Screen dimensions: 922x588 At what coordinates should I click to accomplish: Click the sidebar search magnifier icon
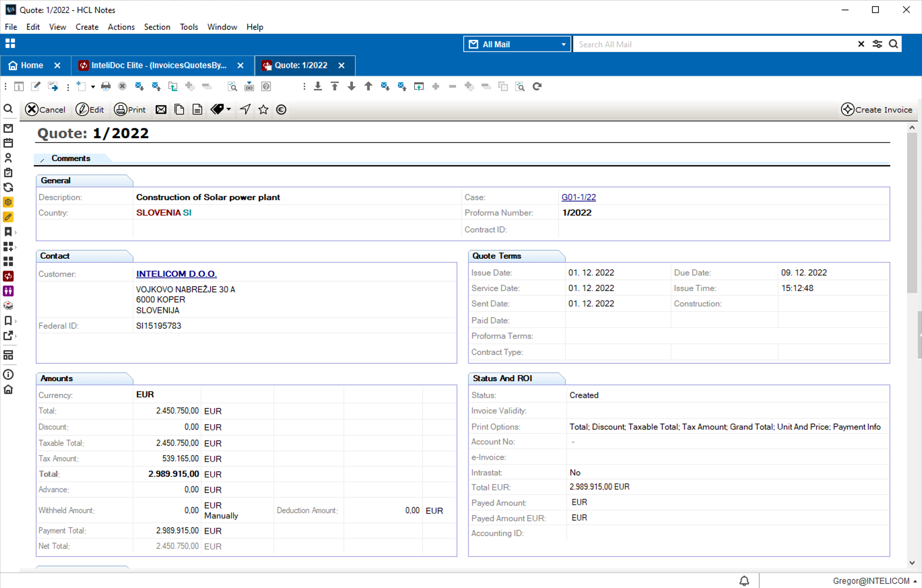(x=8, y=109)
